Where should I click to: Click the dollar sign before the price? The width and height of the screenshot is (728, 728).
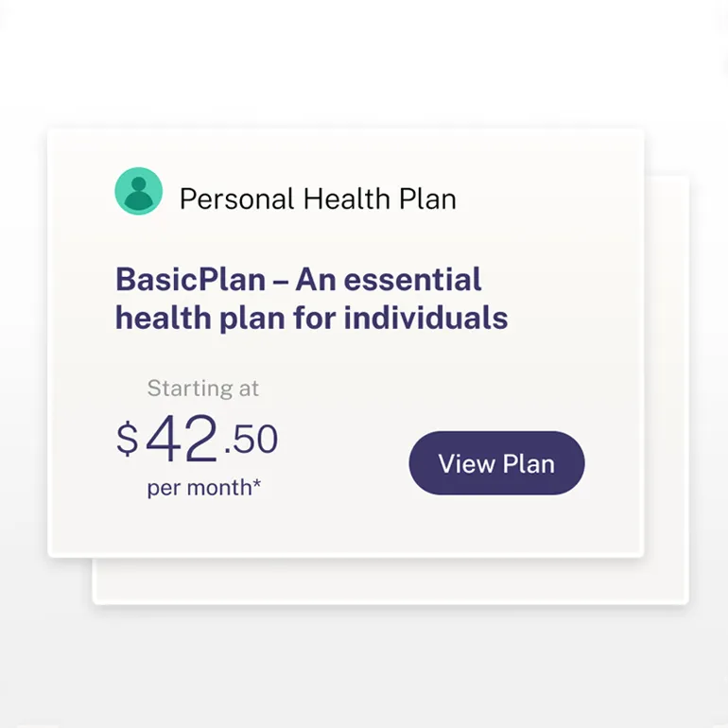pos(128,440)
